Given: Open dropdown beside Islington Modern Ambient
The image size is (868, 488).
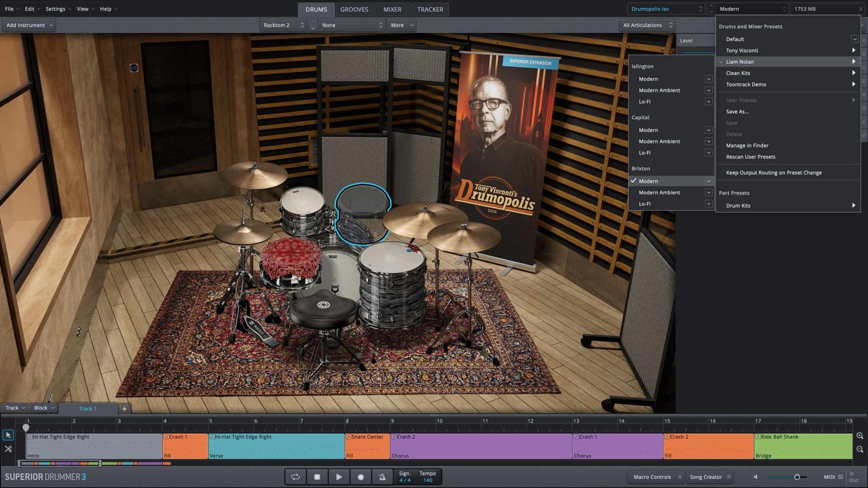Looking at the screenshot, I should 708,90.
